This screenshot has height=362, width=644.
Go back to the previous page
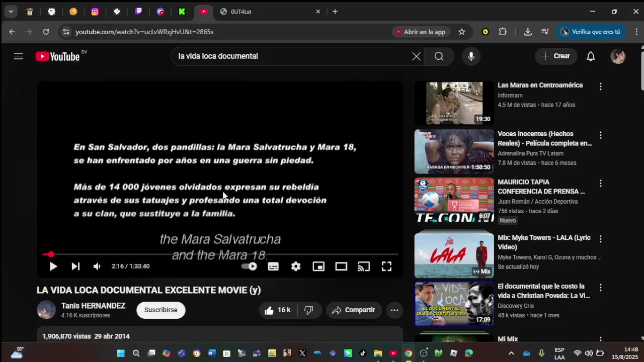point(12,32)
